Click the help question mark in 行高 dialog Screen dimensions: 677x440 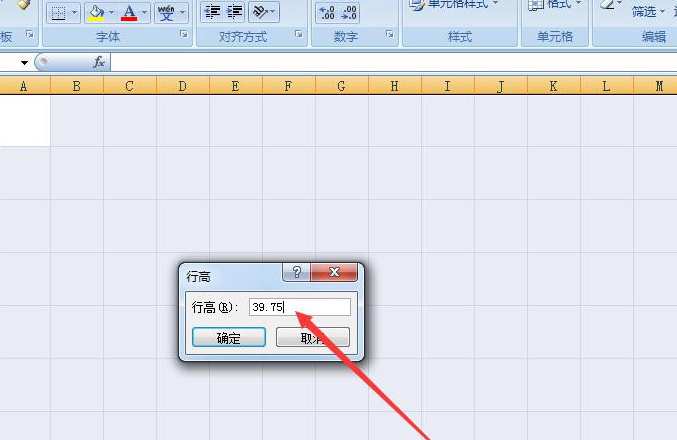[x=297, y=272]
